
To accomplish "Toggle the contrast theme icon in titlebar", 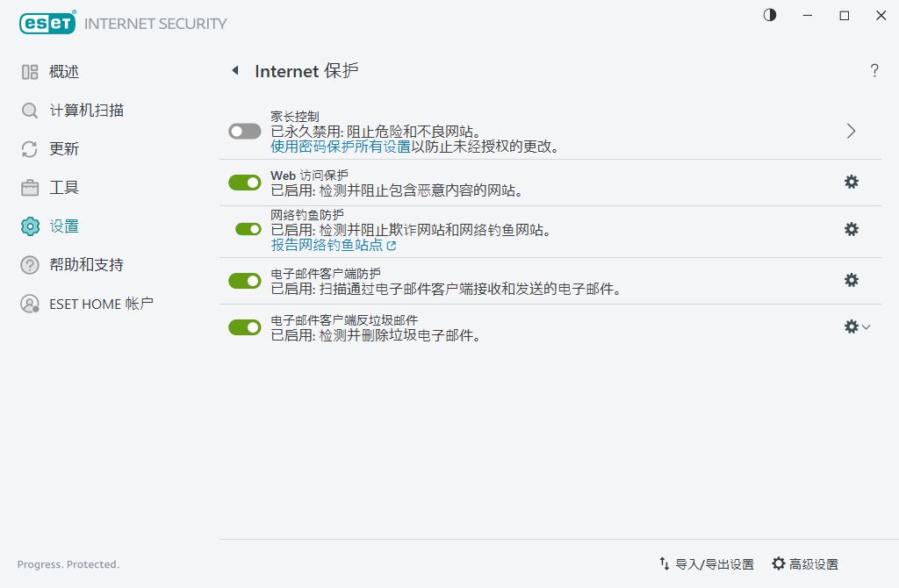I will [x=769, y=16].
